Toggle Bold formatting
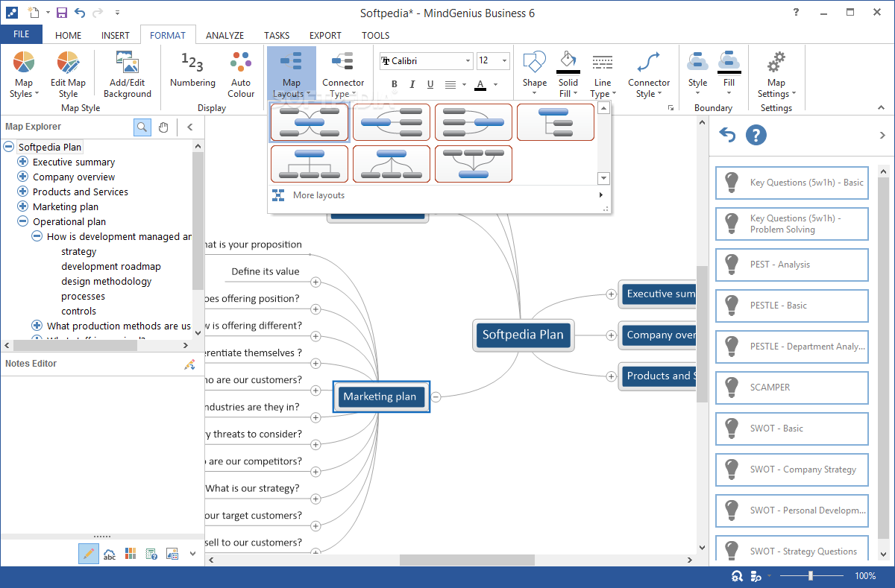Image resolution: width=895 pixels, height=588 pixels. (x=394, y=84)
